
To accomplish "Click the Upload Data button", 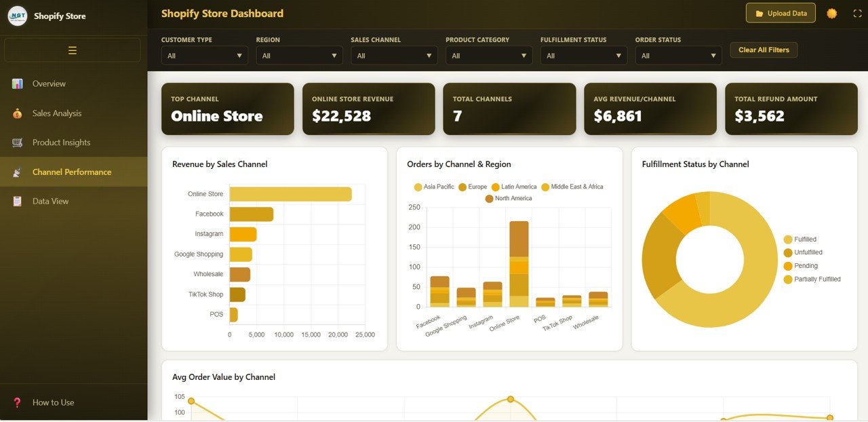I will point(781,13).
